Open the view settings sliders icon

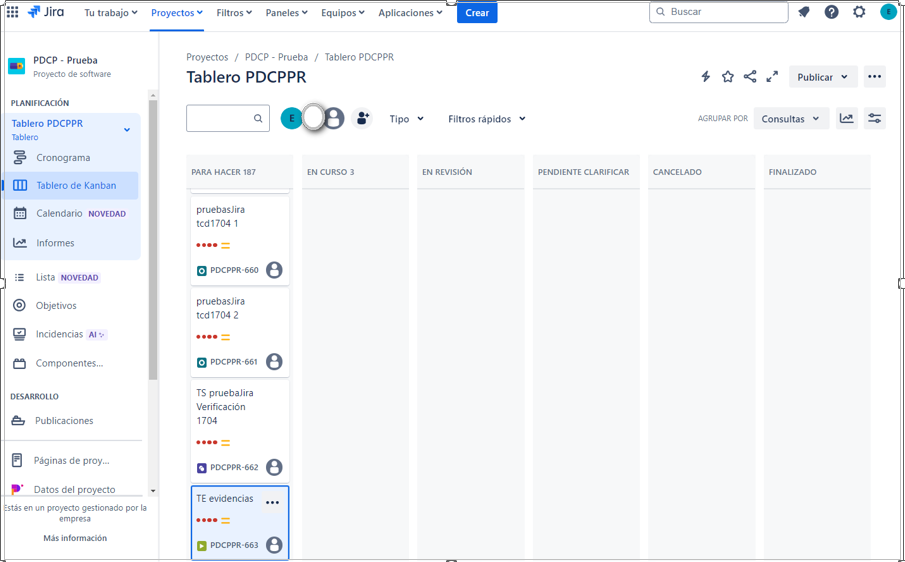coord(874,118)
